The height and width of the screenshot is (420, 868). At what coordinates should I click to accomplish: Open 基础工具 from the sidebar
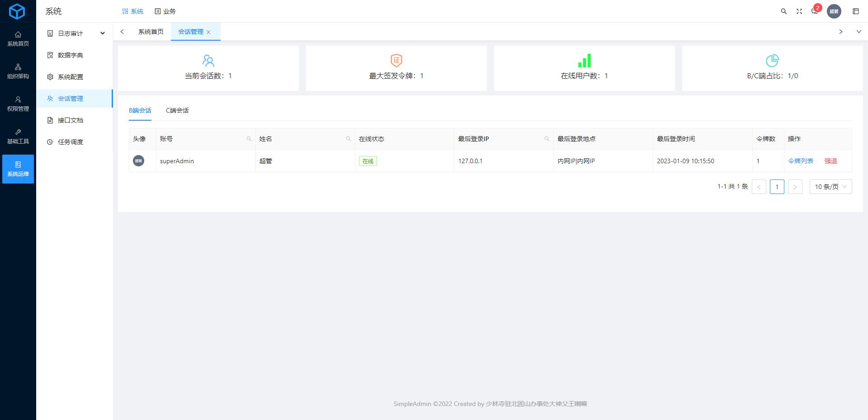pyautogui.click(x=18, y=136)
